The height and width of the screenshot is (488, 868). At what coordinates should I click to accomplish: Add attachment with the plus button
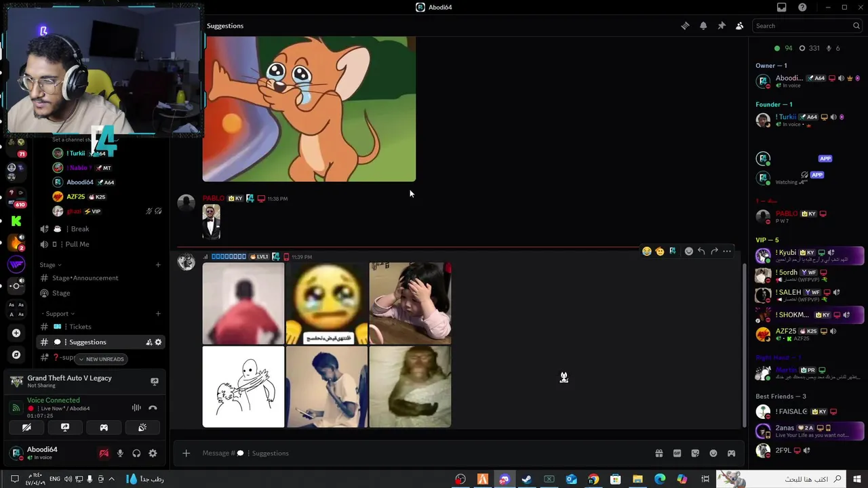(186, 453)
